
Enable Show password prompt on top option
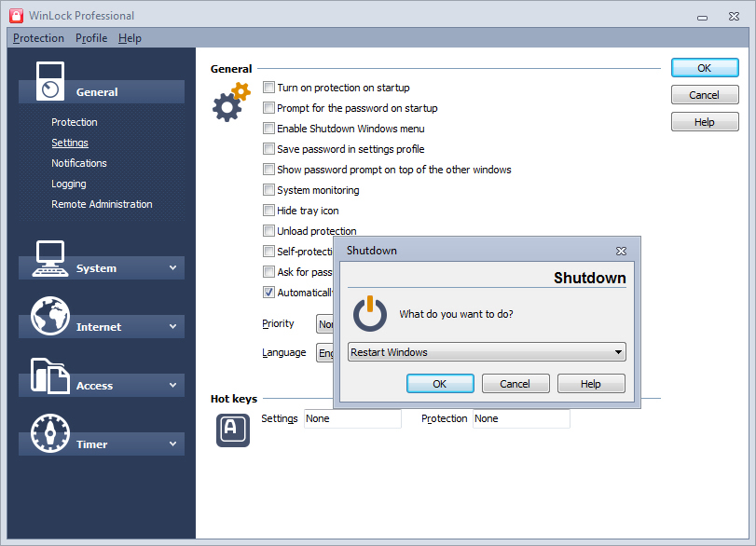pos(268,170)
